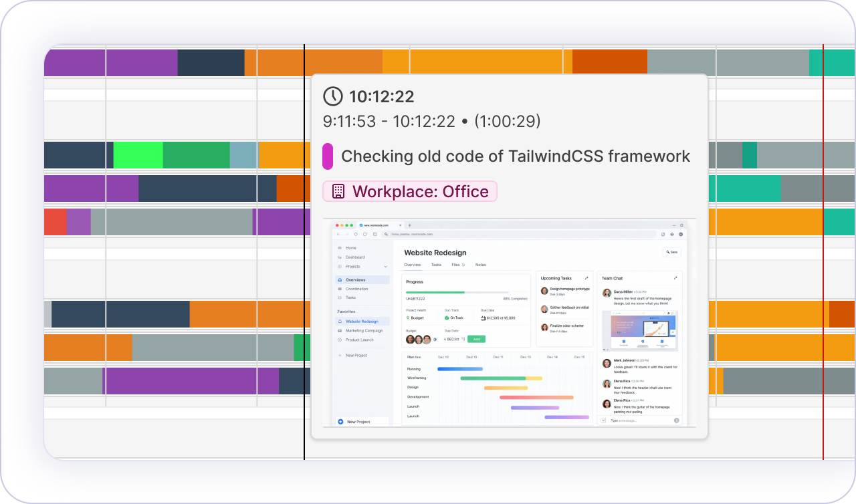Click the green Add button
Viewport: 856px width, 504px height.
pos(476,339)
